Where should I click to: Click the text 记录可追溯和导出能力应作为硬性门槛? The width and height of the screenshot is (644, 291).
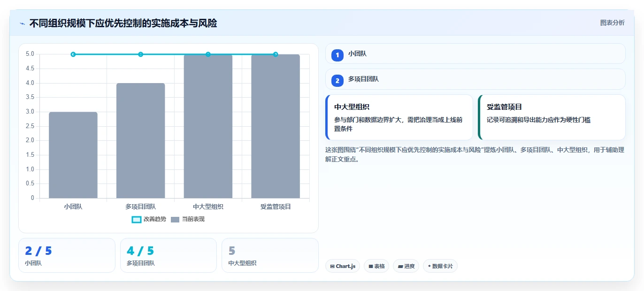click(x=538, y=120)
